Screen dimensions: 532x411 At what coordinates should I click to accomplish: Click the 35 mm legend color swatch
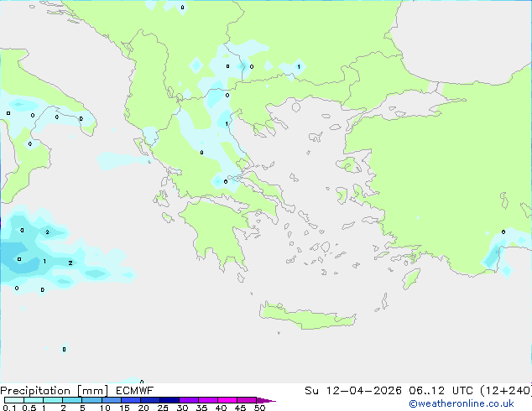[x=208, y=400]
